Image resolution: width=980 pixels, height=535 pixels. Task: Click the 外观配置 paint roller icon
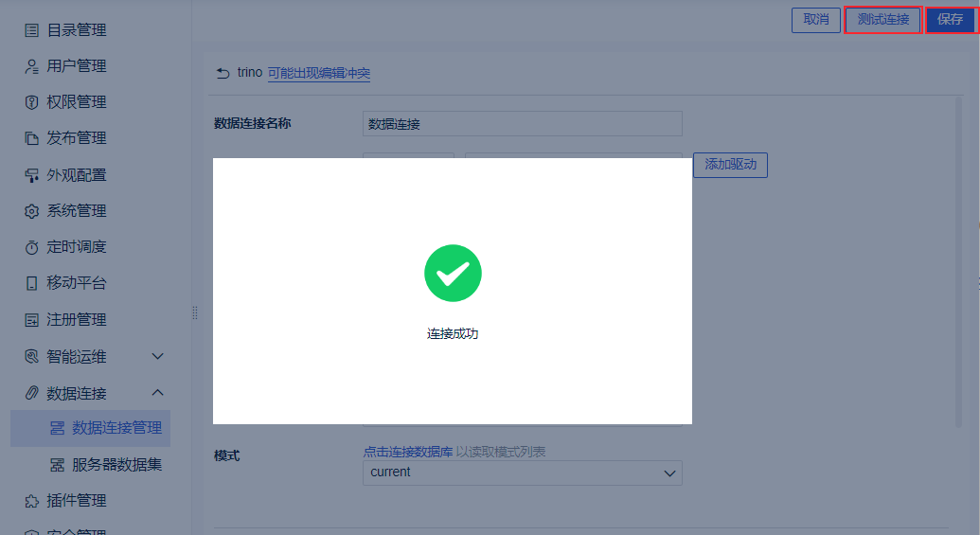(31, 175)
